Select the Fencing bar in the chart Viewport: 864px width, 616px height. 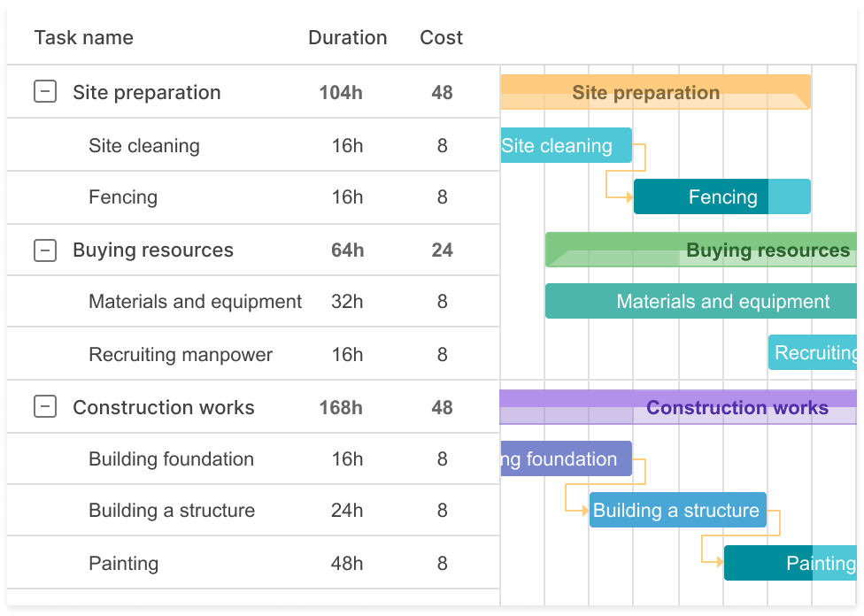click(722, 196)
